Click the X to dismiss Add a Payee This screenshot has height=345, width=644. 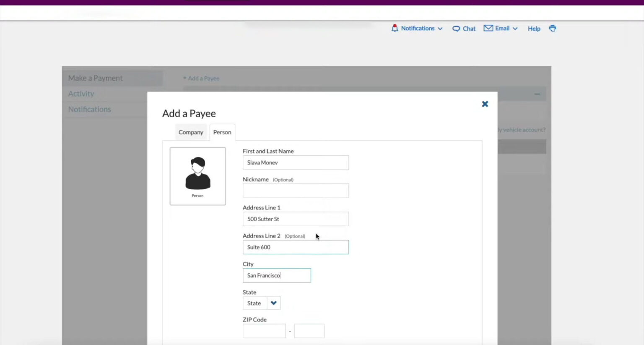pos(485,104)
